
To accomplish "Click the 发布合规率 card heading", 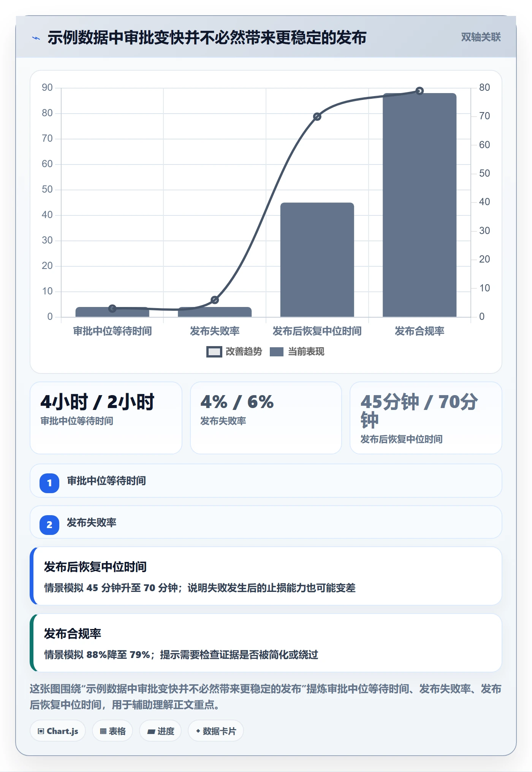I will [73, 634].
